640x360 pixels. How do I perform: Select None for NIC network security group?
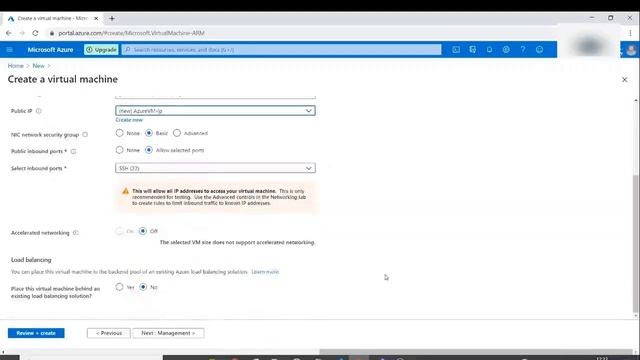coord(119,133)
